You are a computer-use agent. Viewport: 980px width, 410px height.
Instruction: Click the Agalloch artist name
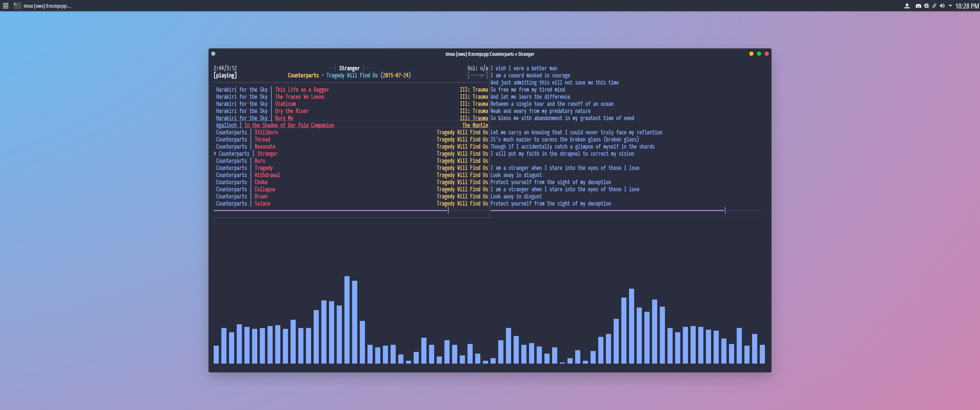pos(226,125)
